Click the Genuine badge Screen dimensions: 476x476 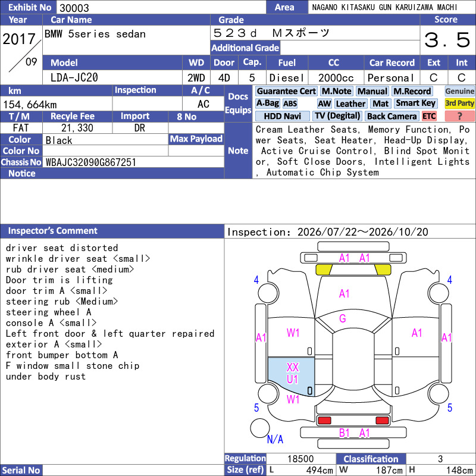459,92
